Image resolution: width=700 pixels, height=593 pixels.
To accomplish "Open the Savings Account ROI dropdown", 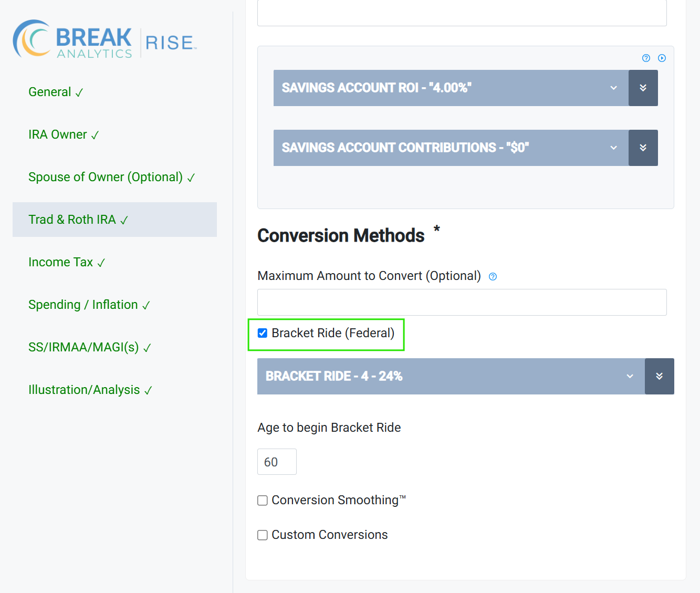I will (x=451, y=88).
